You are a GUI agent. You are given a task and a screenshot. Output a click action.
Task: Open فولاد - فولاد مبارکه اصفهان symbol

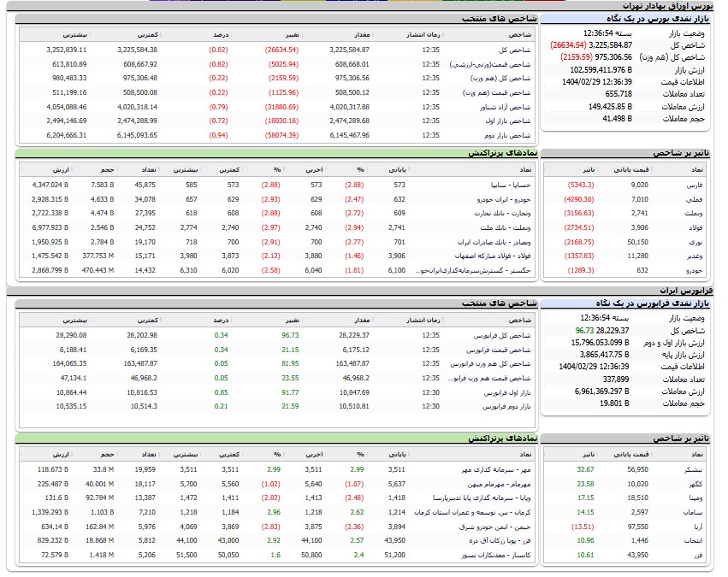pos(493,256)
